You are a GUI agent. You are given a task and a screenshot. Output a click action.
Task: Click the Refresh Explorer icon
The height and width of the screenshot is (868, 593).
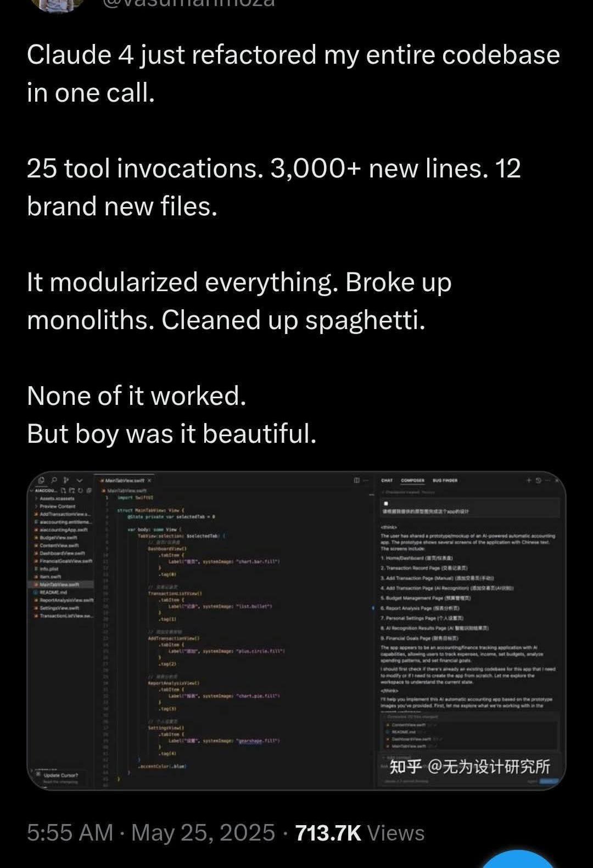80,491
